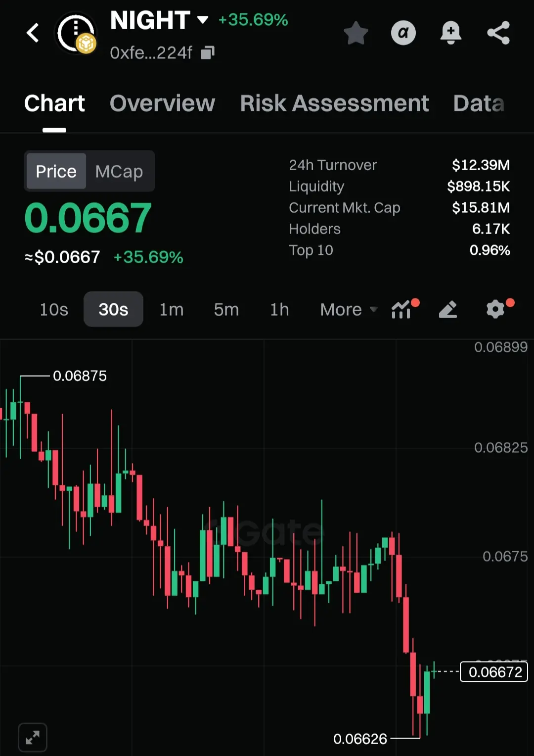
Task: Click the Holders value 6.17K
Action: point(490,229)
